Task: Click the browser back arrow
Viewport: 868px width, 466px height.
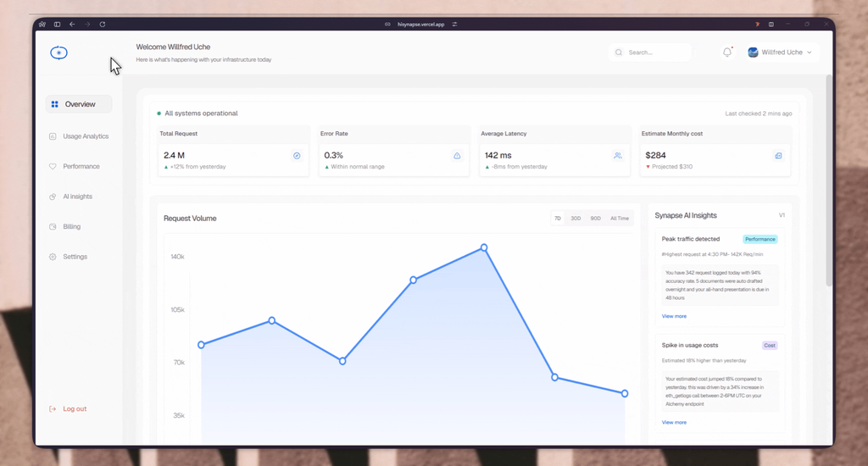Action: [x=73, y=25]
